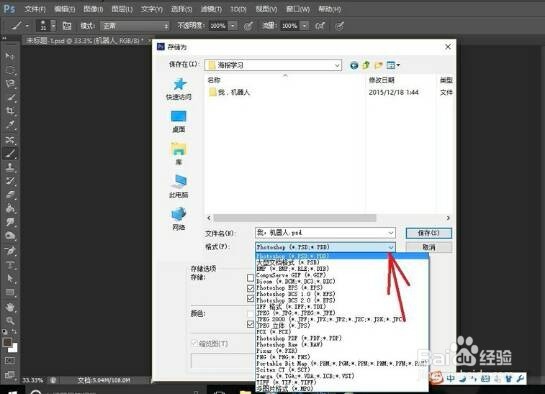Open the brush 模式 blend mode dropdown

click(x=135, y=26)
